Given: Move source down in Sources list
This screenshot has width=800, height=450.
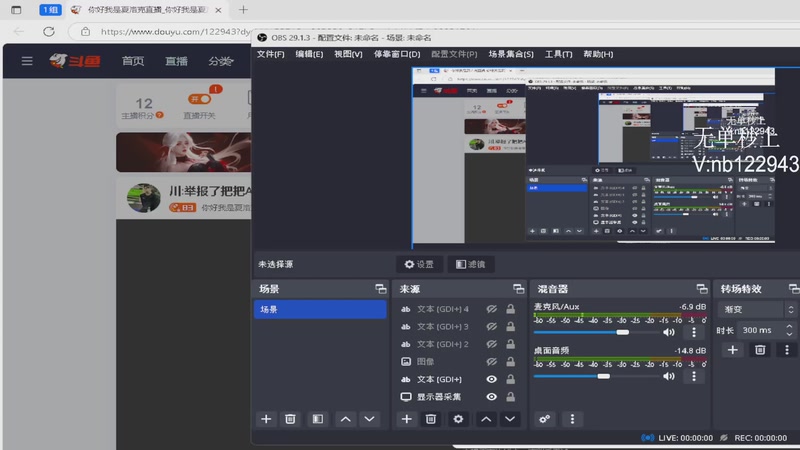Looking at the screenshot, I should coord(510,419).
